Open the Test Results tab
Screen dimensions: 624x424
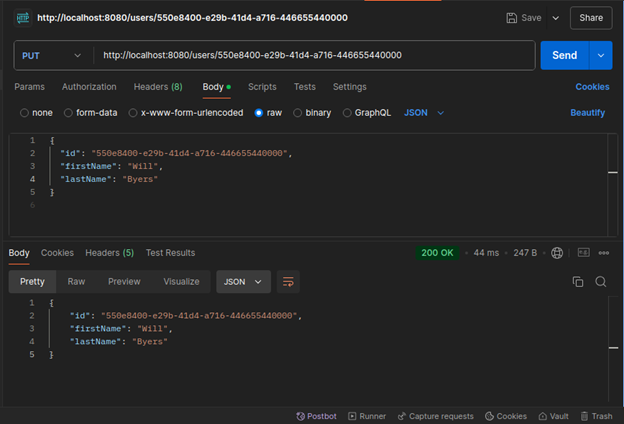[x=170, y=253]
